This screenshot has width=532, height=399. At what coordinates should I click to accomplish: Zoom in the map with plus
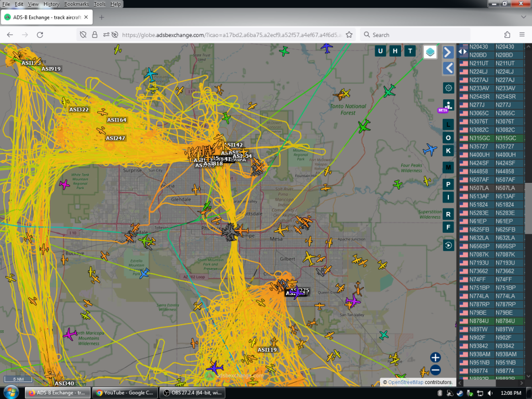(x=435, y=357)
